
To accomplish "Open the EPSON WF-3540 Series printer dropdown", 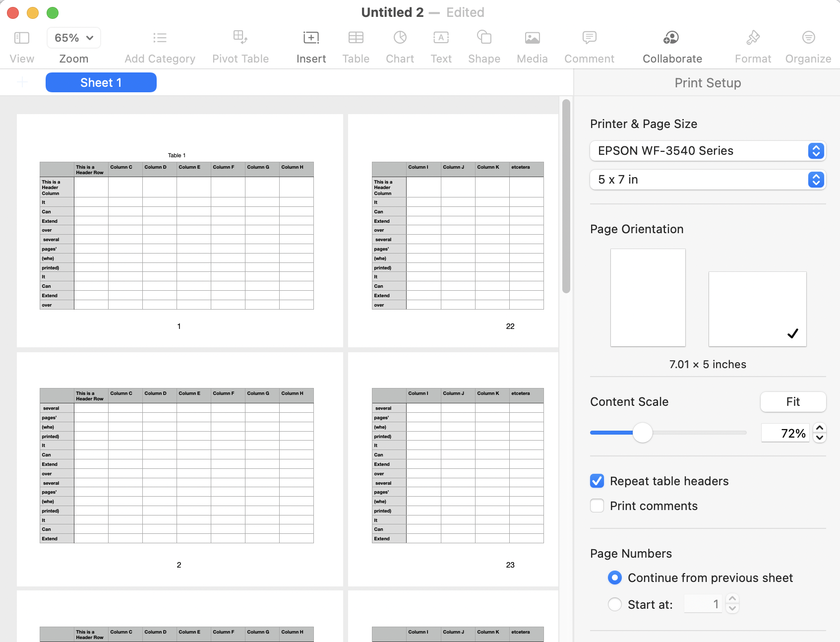I will 708,151.
